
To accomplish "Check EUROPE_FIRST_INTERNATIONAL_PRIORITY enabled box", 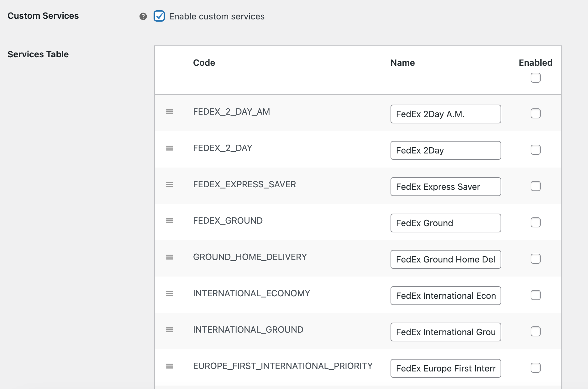I will 536,368.
